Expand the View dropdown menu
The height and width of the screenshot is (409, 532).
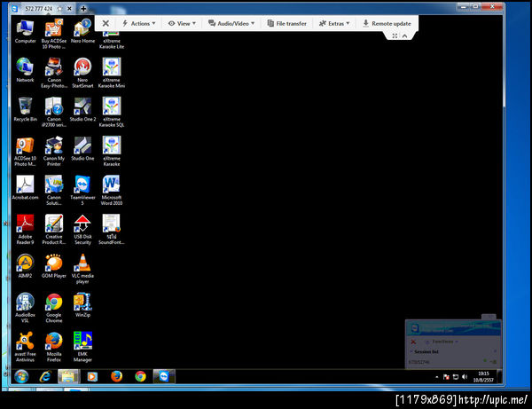[182, 23]
